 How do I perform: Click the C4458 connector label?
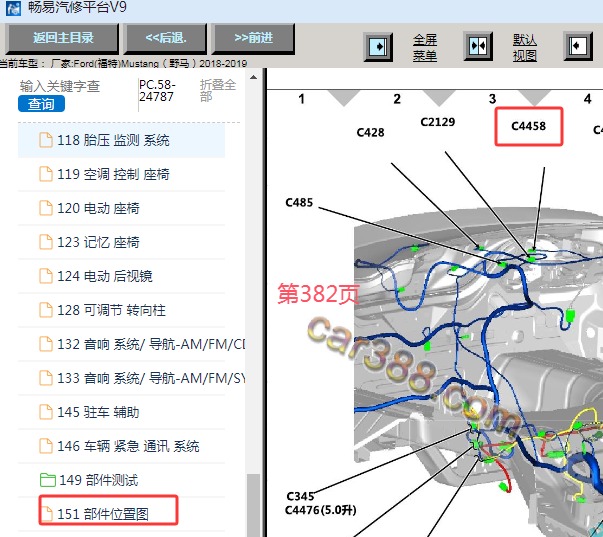[528, 126]
